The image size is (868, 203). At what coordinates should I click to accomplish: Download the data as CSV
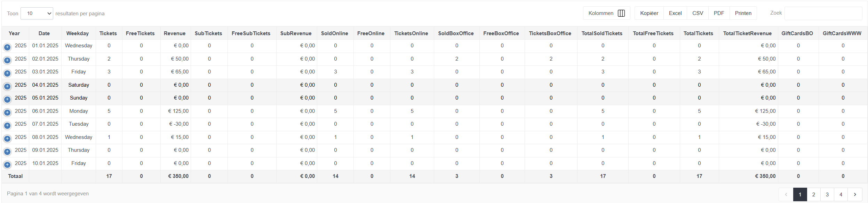[x=698, y=13]
